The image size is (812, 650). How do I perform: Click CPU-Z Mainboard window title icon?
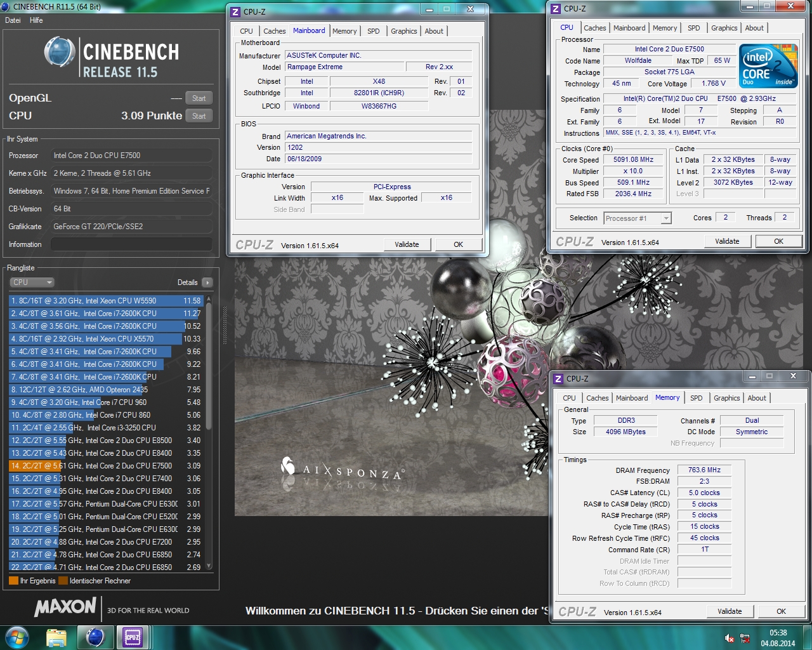pos(235,11)
